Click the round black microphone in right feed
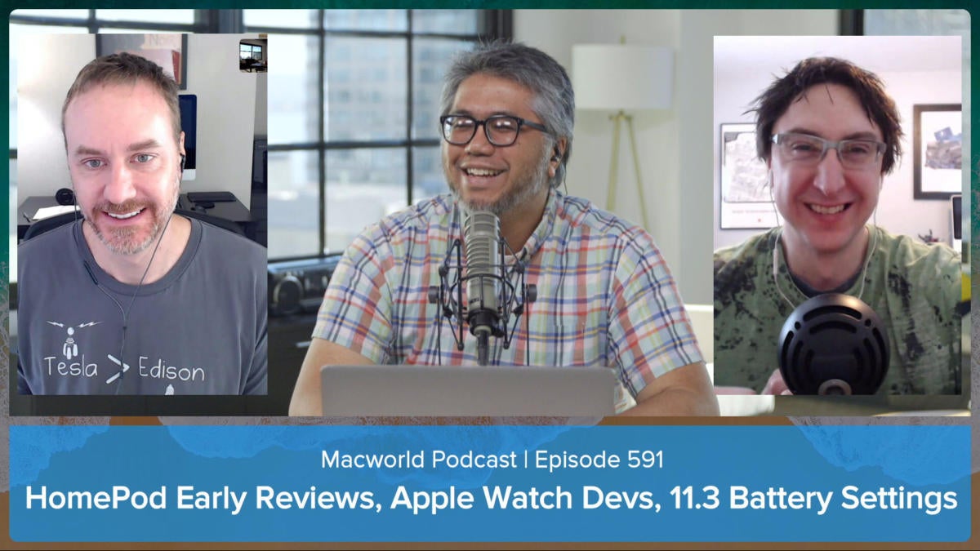Screen dimensions: 980x551 [x=834, y=345]
